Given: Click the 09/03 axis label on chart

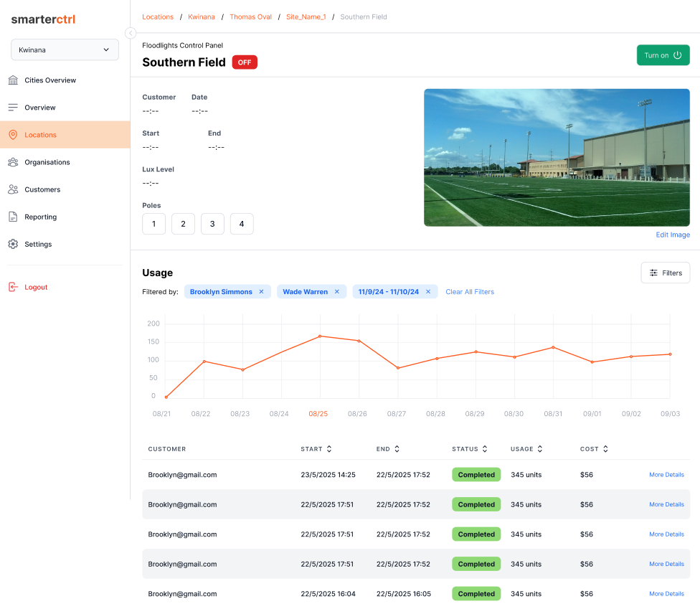Looking at the screenshot, I should [x=670, y=414].
